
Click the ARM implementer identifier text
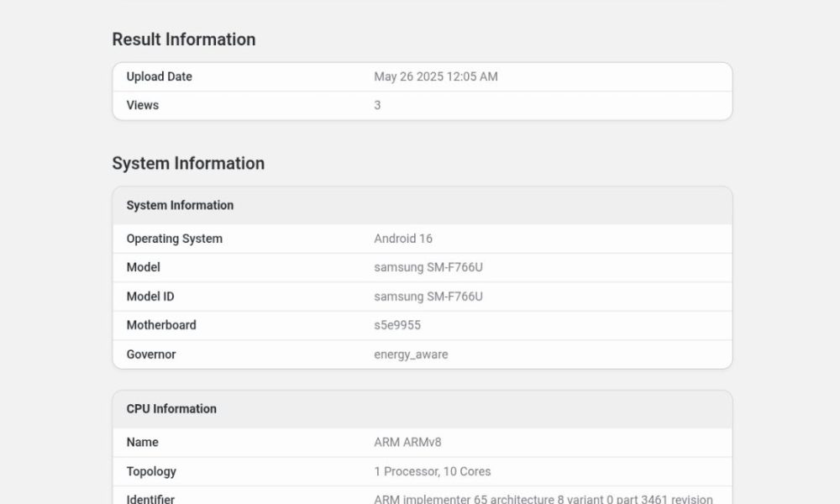point(543,498)
